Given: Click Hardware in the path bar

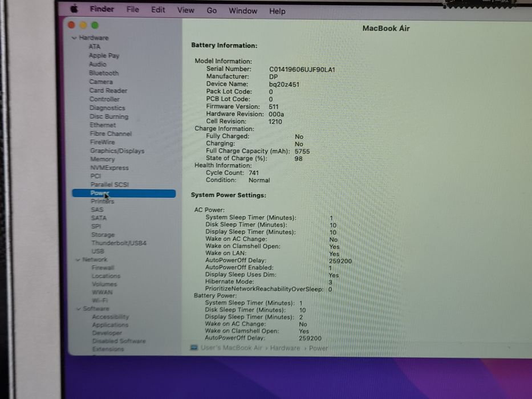Looking at the screenshot, I should (285, 348).
